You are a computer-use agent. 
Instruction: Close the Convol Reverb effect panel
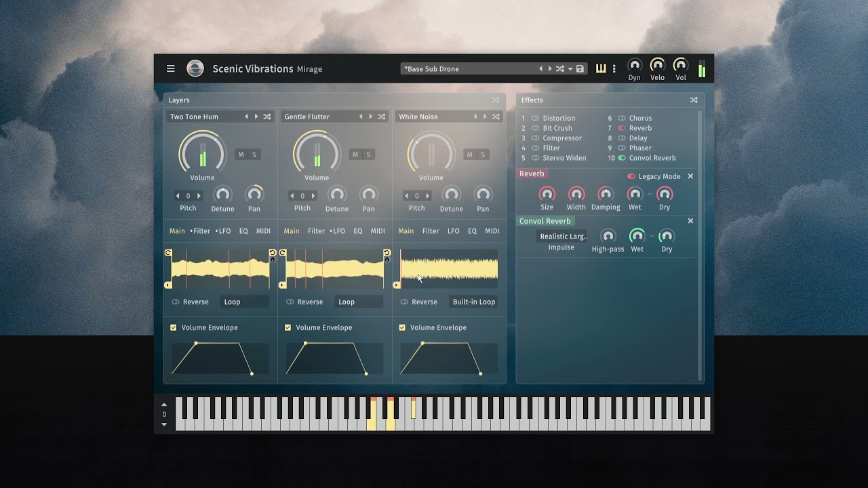tap(690, 221)
